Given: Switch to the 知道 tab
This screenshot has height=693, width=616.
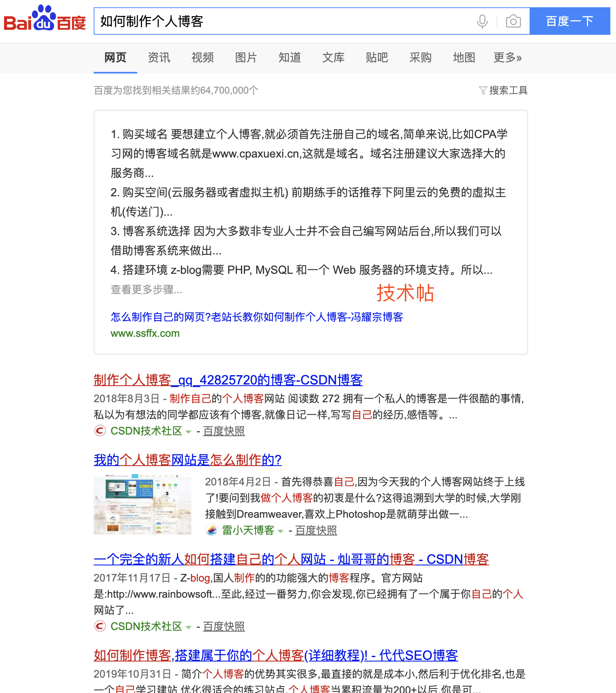Looking at the screenshot, I should coord(290,58).
